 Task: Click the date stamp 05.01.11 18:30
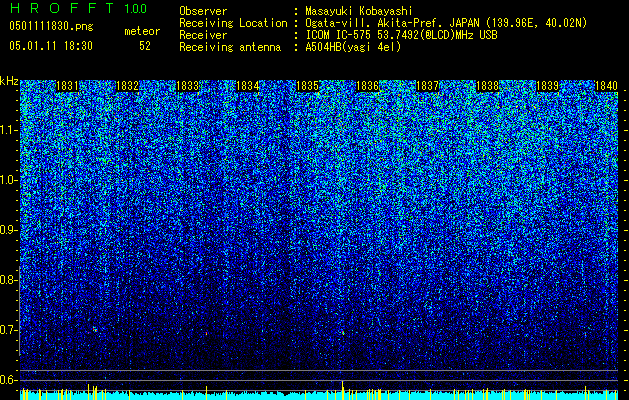point(51,46)
